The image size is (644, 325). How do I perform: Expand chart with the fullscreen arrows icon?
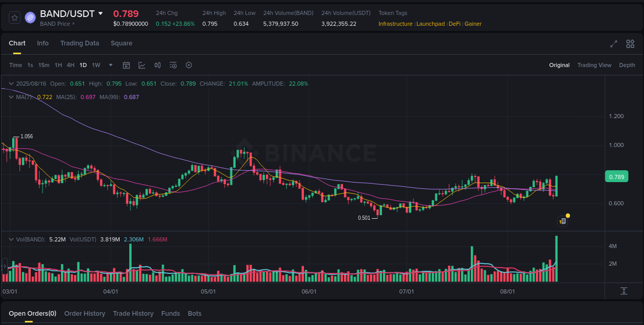point(614,44)
